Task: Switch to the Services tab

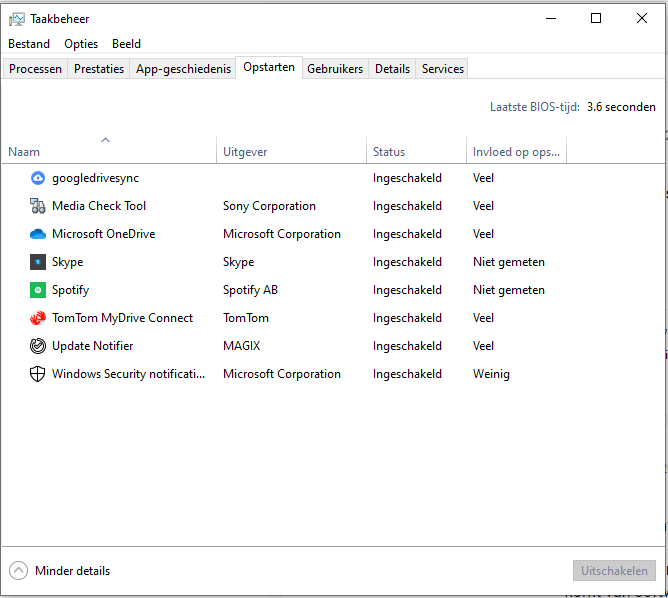Action: pyautogui.click(x=442, y=69)
